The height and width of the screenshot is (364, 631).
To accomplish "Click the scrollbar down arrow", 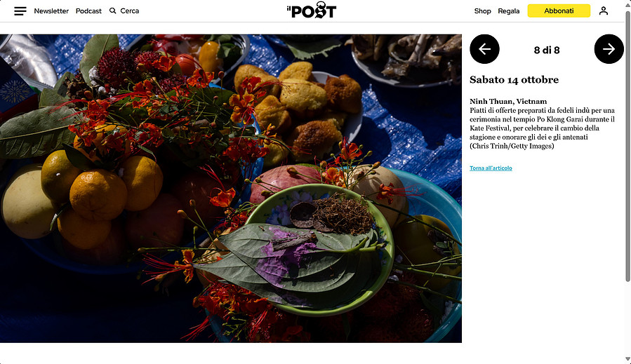I will (627, 359).
